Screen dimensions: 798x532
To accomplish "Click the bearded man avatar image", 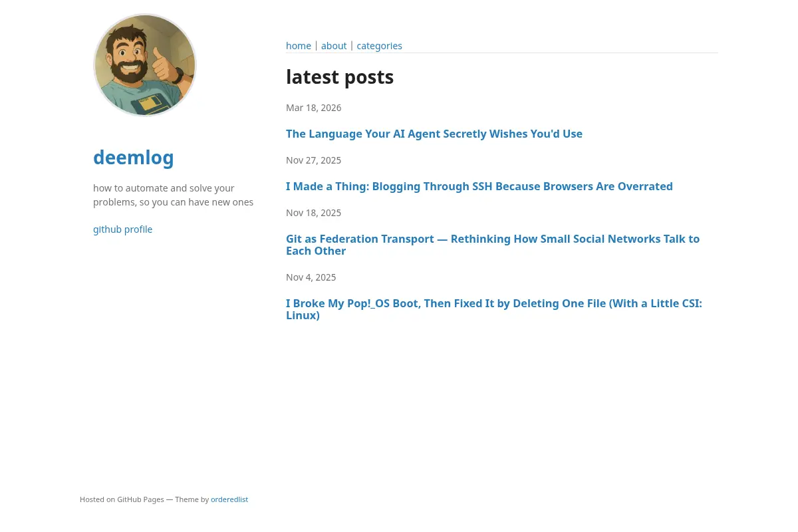I will tap(145, 65).
